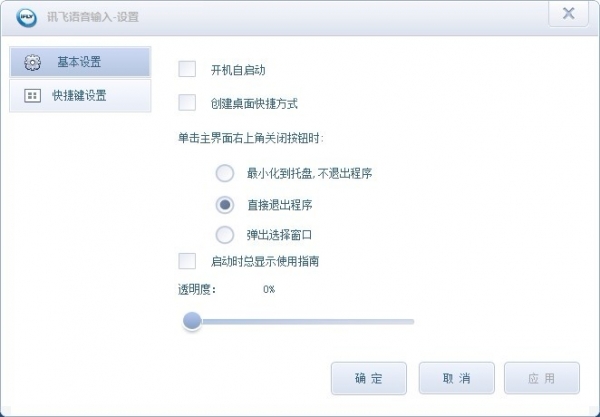Viewport: 600px width, 417px height.
Task: Choose the 直接退出程序 radio button
Action: 225,204
